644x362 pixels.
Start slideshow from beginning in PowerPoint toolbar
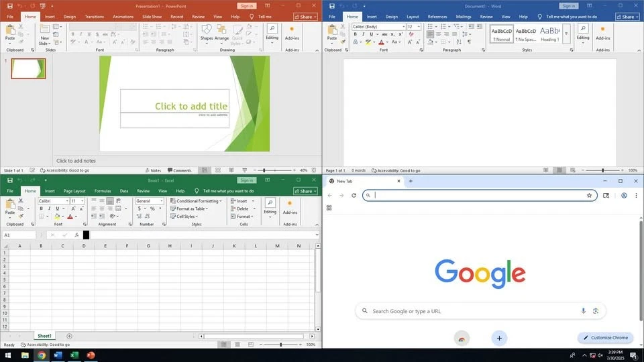point(43,6)
